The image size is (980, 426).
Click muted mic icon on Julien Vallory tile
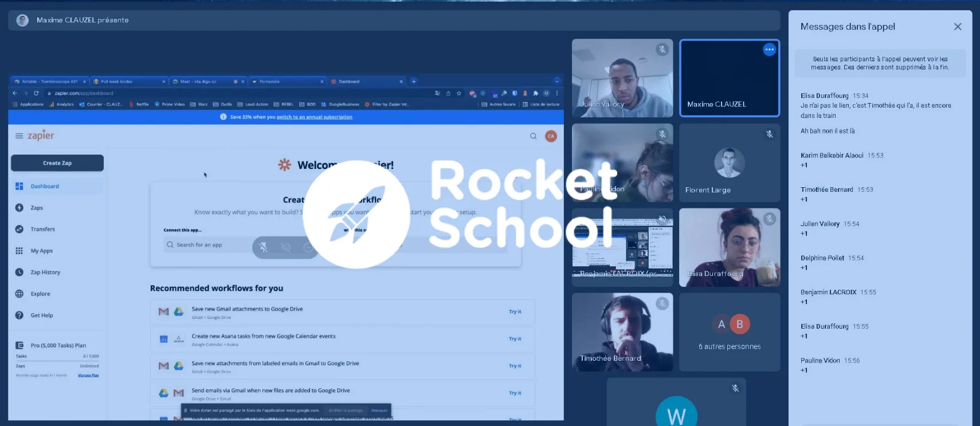point(663,49)
